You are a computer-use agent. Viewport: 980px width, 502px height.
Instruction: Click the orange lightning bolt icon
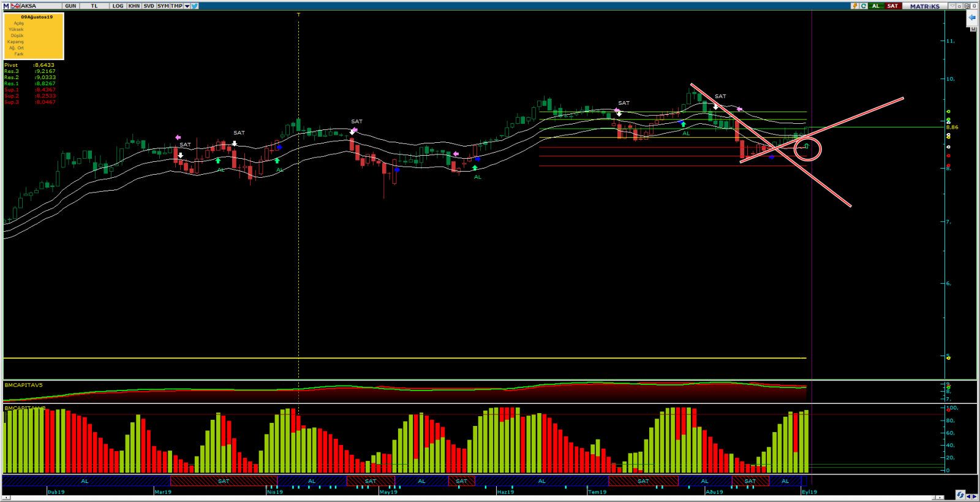(854, 6)
